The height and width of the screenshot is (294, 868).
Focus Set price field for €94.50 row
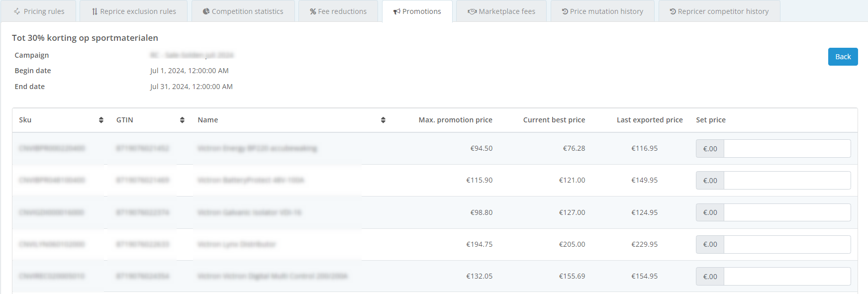coord(787,149)
